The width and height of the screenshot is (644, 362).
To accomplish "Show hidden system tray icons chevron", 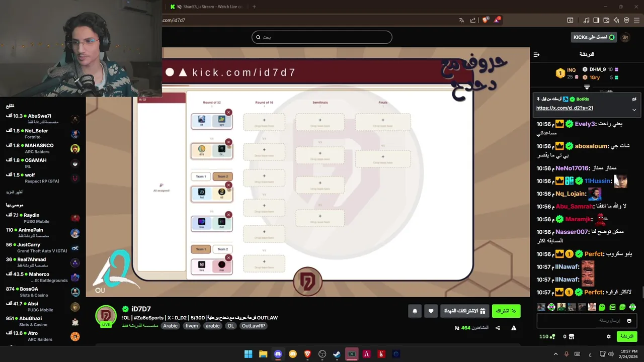I will [555, 354].
